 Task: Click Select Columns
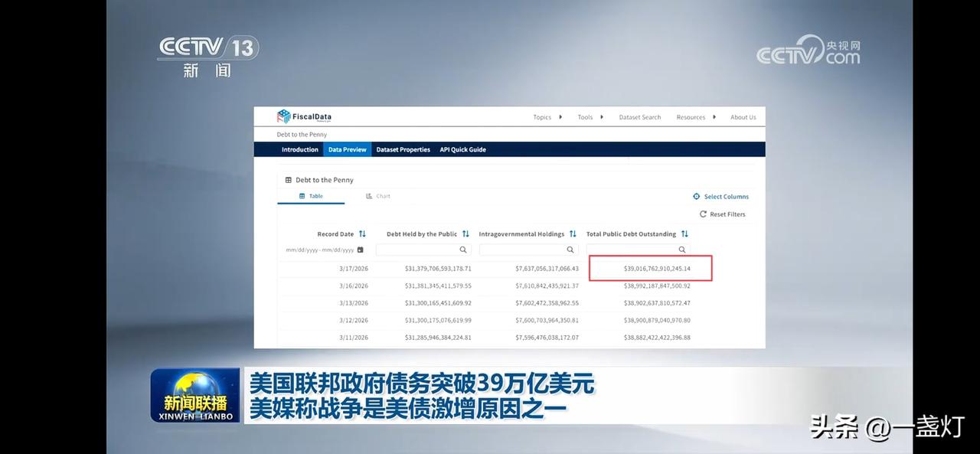(720, 197)
